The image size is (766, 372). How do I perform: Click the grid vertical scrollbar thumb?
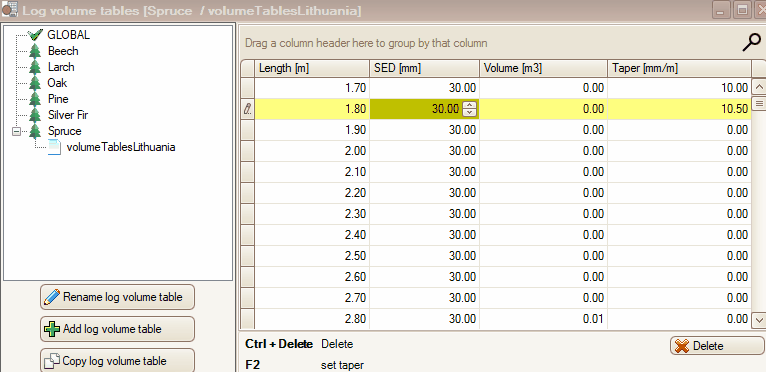tap(759, 103)
